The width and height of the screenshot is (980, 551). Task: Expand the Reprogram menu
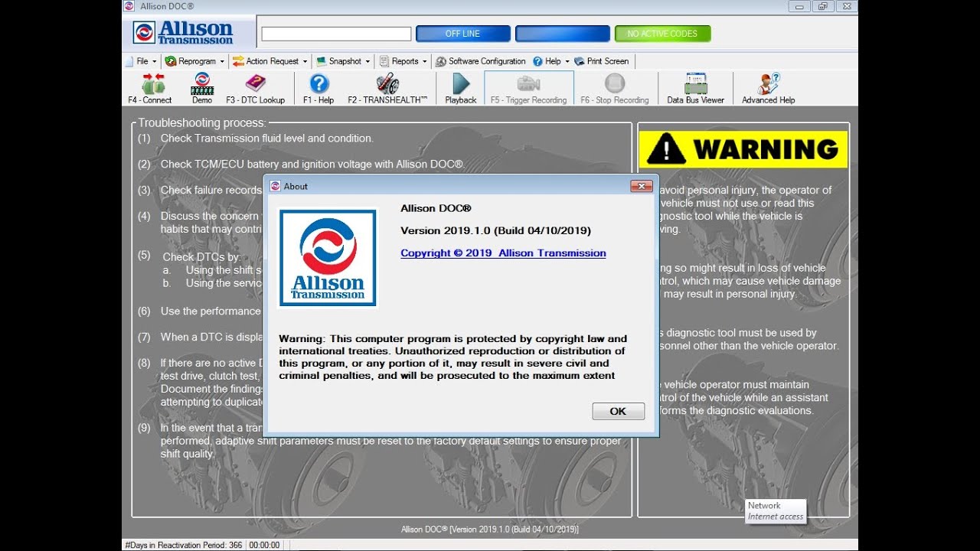[194, 61]
